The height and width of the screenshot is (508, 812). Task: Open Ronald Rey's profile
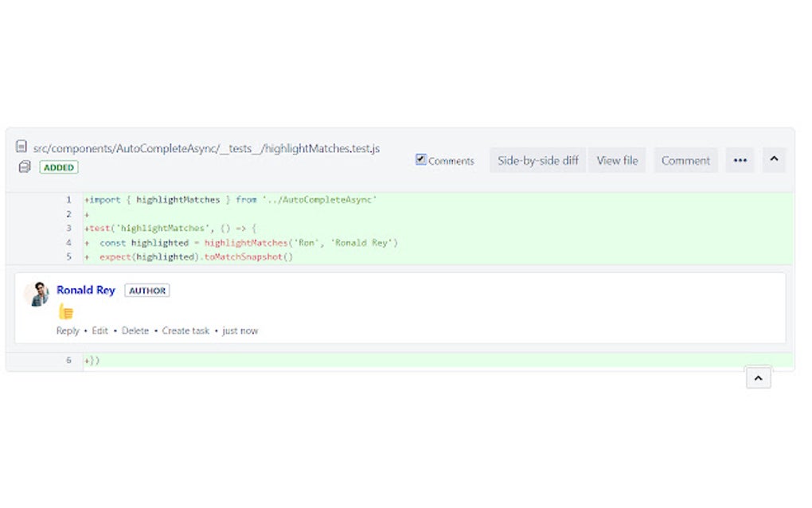(85, 290)
